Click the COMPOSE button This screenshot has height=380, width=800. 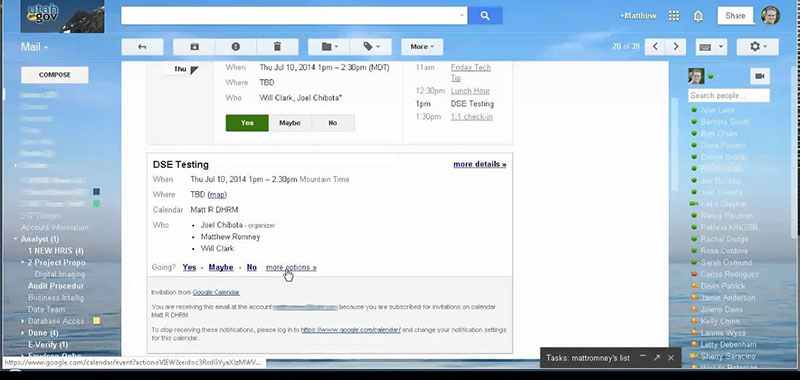click(55, 75)
